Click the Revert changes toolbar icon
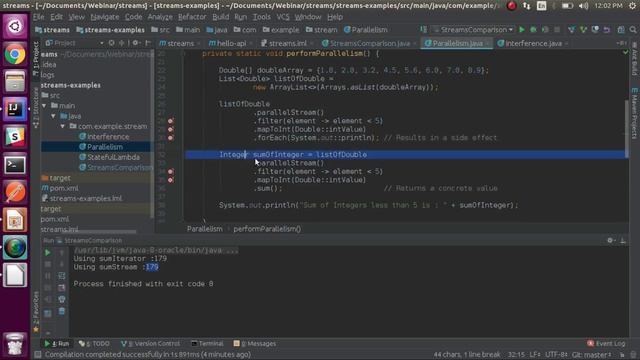The height and width of the screenshot is (360, 640). pyautogui.click(x=607, y=30)
